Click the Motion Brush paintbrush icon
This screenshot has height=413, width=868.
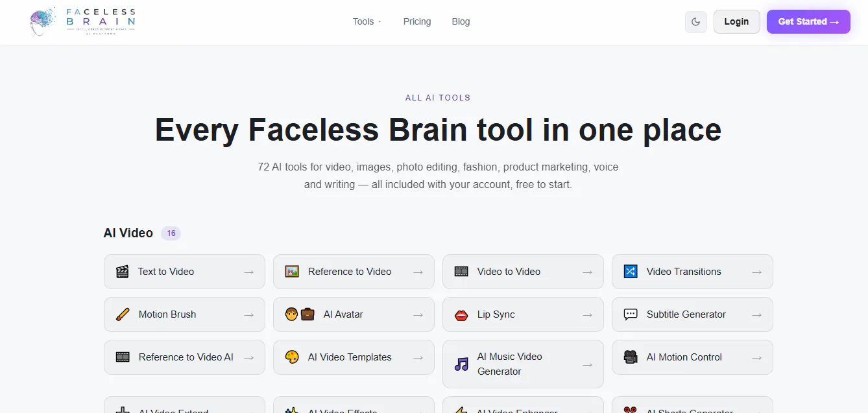coord(123,314)
